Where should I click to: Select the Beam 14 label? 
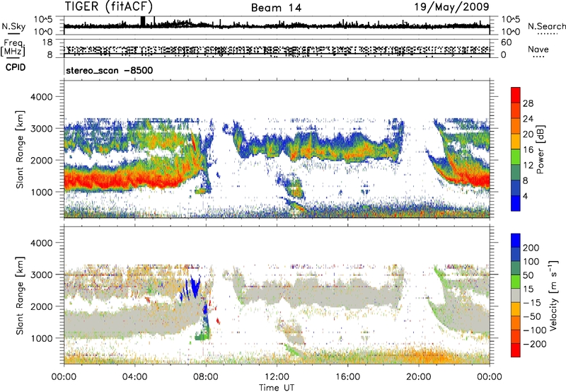(x=276, y=8)
